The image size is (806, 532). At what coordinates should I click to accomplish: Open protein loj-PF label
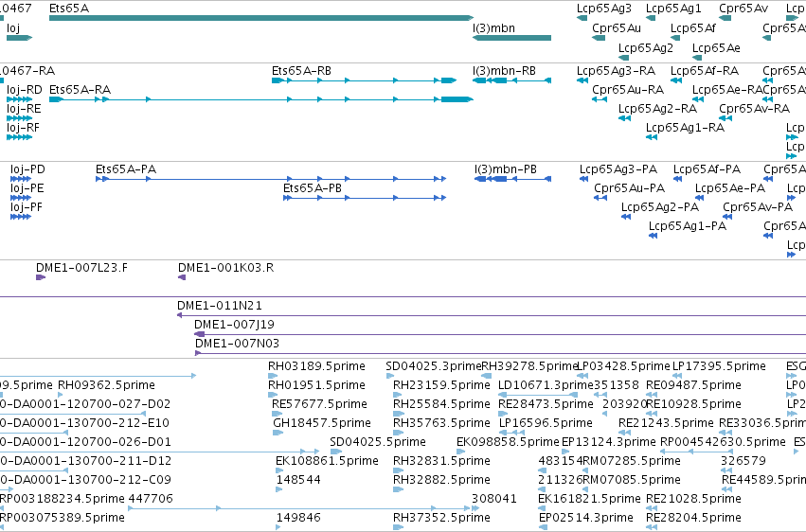point(27,207)
